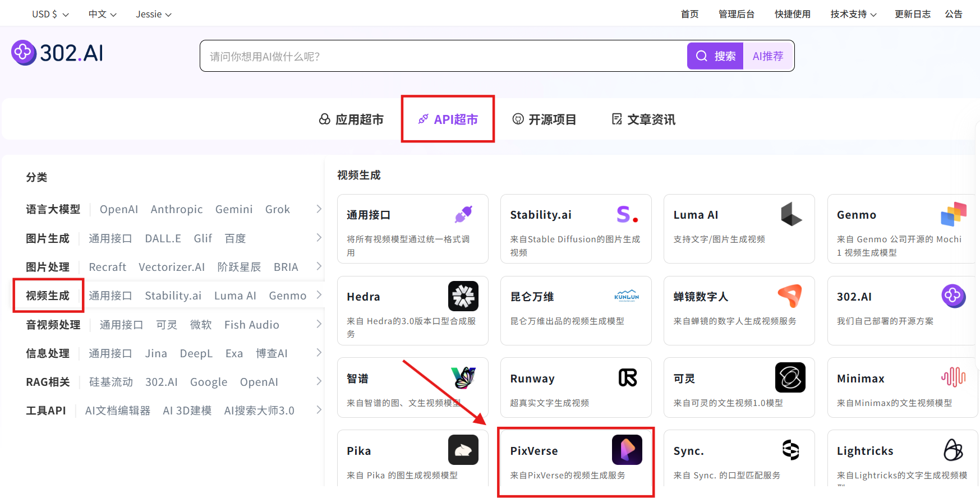This screenshot has width=980, height=498.
Task: Switch to the 应用超市 tab
Action: (351, 119)
